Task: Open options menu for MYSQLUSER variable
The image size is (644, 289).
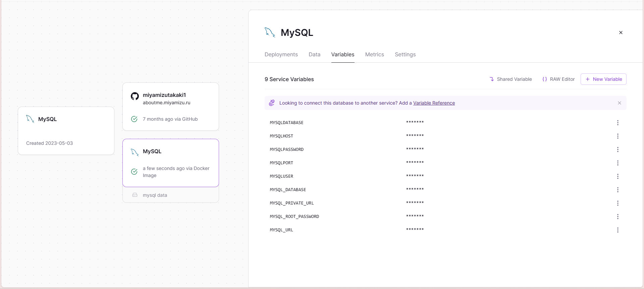Action: [618, 176]
